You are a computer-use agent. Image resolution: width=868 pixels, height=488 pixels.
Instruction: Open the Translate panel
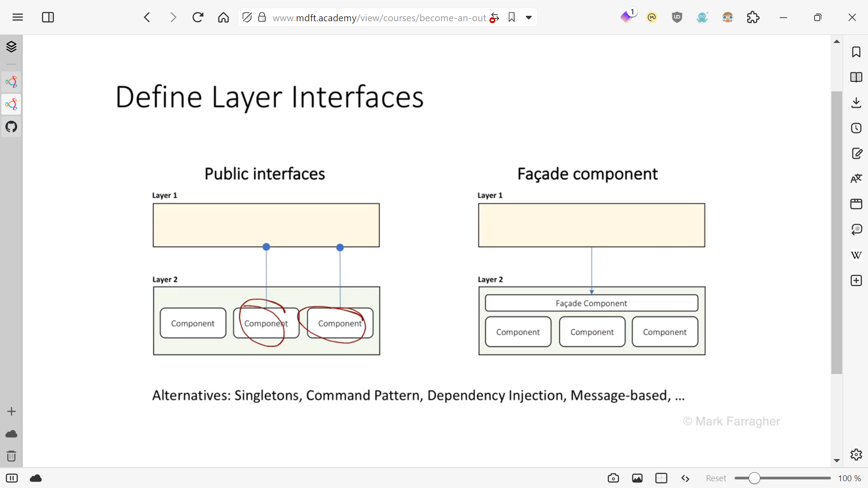point(856,179)
